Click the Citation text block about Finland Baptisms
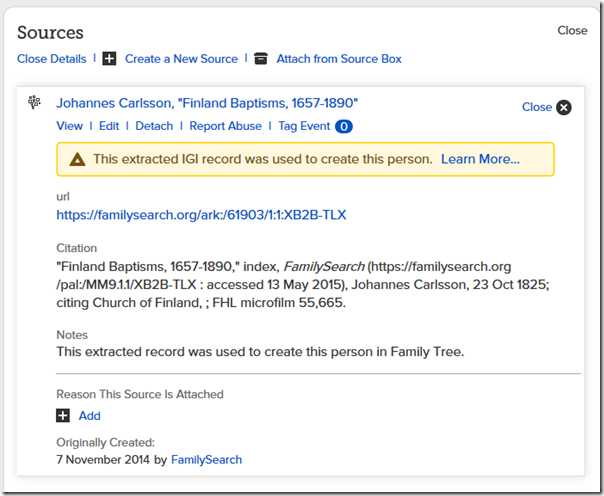604x496 pixels. 303,285
